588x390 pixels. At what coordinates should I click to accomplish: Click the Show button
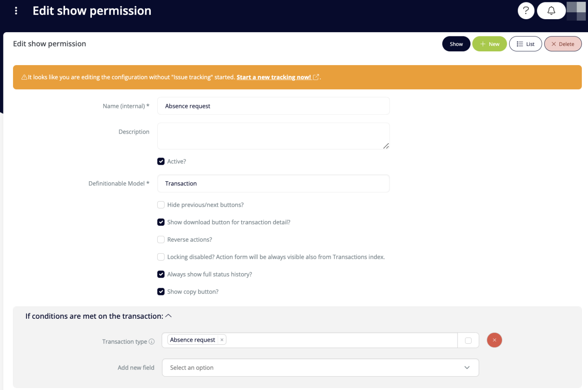point(456,44)
